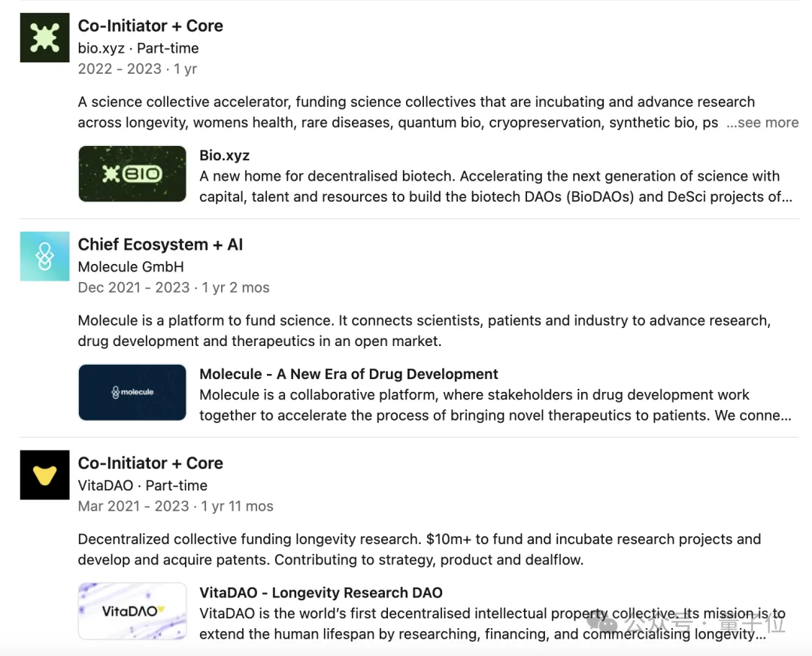Click the Molecule GmbH company logo icon

pyautogui.click(x=45, y=257)
